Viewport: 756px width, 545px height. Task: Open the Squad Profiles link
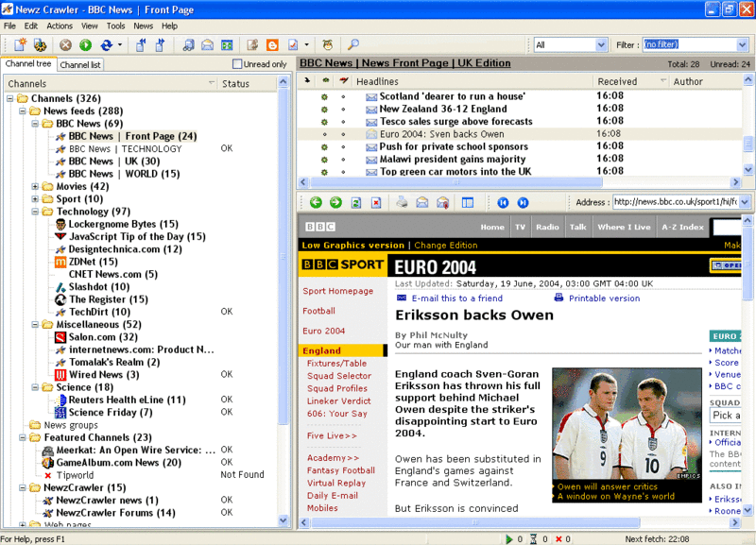pos(337,388)
